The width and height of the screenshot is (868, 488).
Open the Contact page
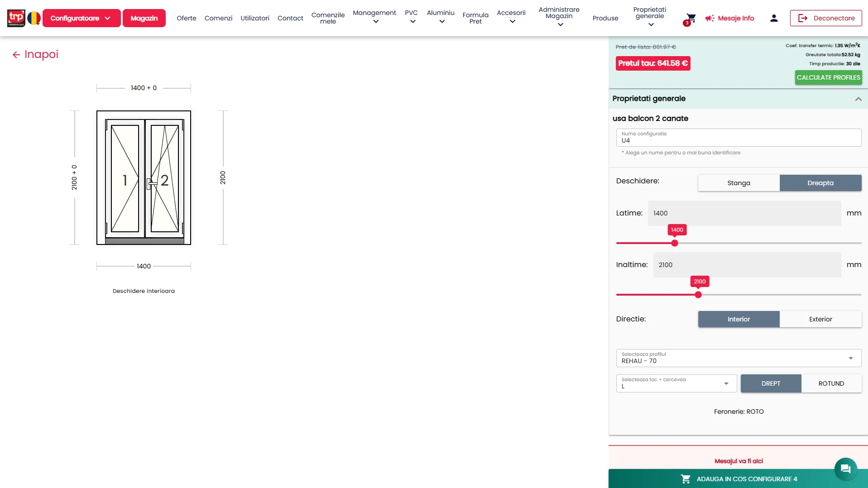(x=290, y=18)
